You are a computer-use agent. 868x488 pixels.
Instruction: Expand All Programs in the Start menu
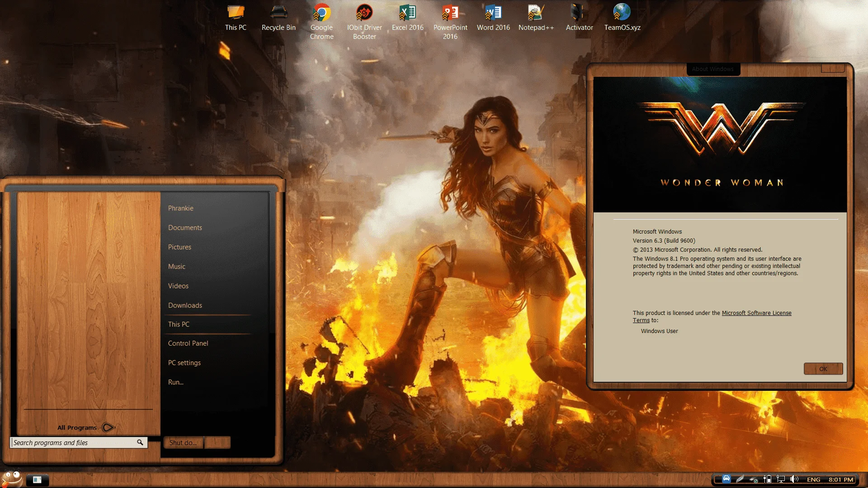coord(86,427)
